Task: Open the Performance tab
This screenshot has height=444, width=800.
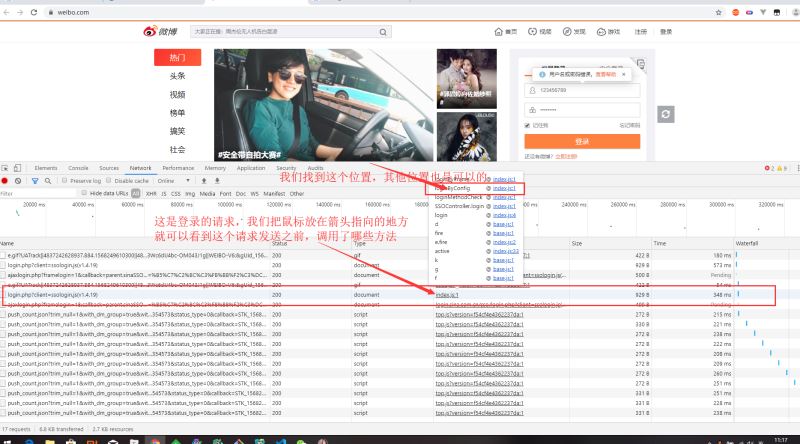Action: pos(178,168)
